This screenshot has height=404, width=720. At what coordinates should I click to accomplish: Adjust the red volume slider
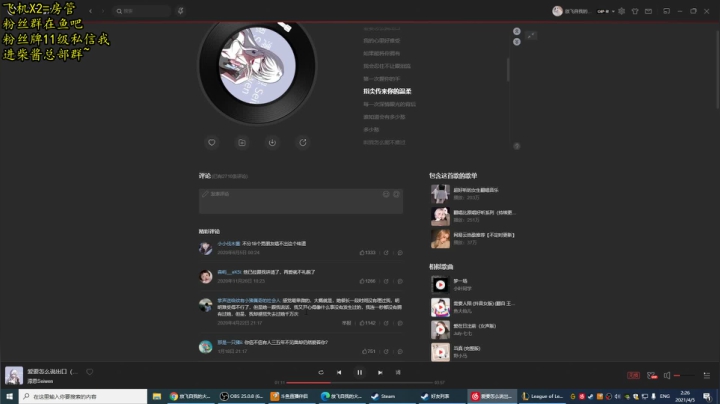(684, 376)
